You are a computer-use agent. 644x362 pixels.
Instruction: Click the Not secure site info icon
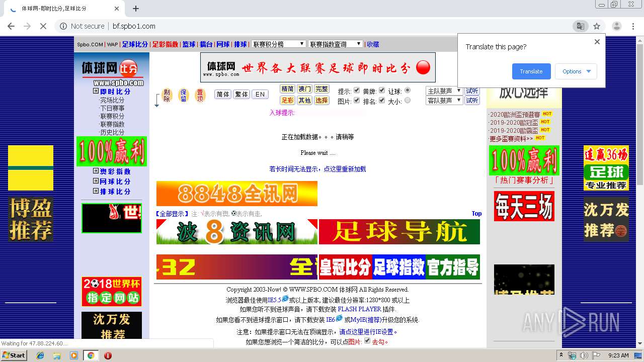pos(63,26)
